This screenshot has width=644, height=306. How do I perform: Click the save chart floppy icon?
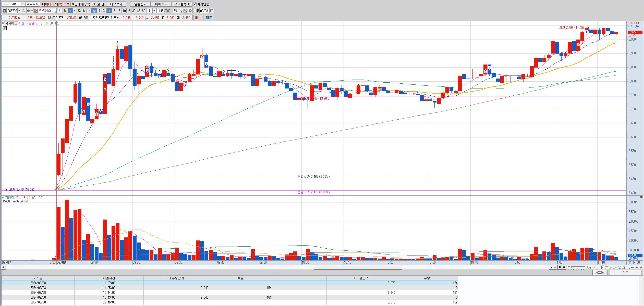[x=185, y=11]
